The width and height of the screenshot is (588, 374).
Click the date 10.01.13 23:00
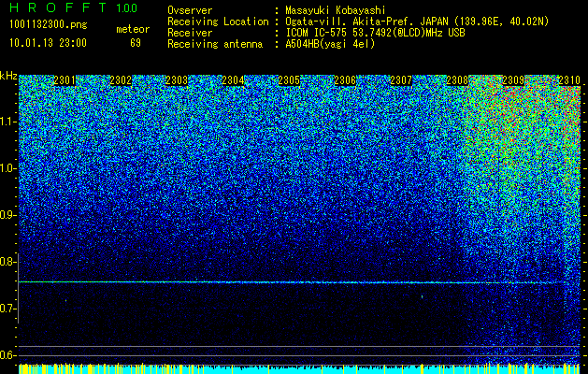pos(48,42)
